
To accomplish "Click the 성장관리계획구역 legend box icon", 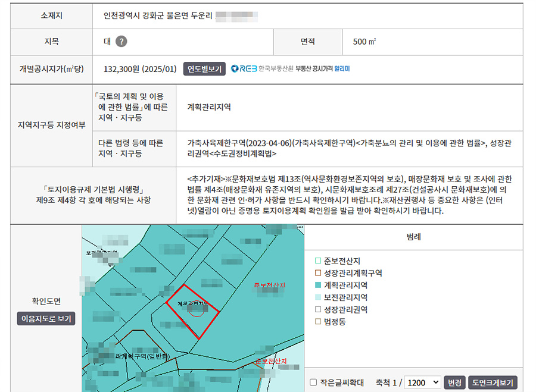I will point(318,273).
